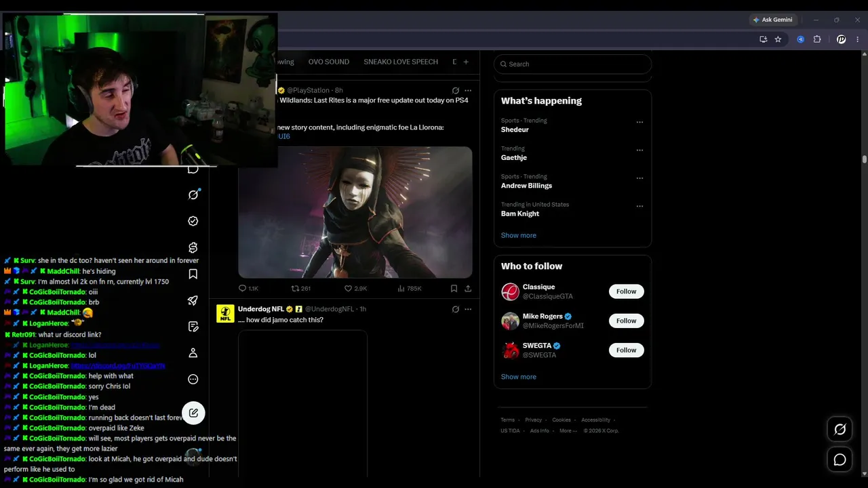Bookmark this page with the star icon
The width and height of the screenshot is (868, 488).
pos(778,39)
